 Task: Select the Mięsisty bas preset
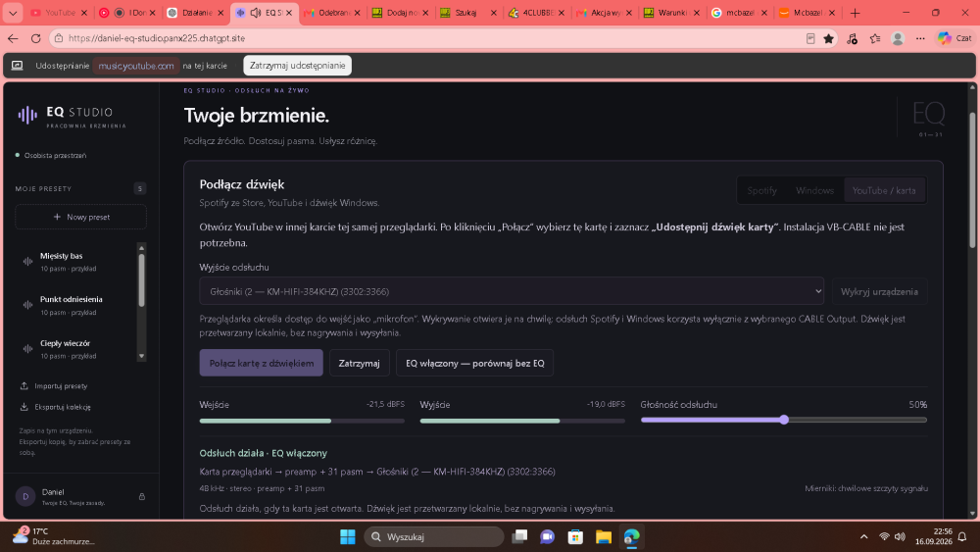[75, 262]
